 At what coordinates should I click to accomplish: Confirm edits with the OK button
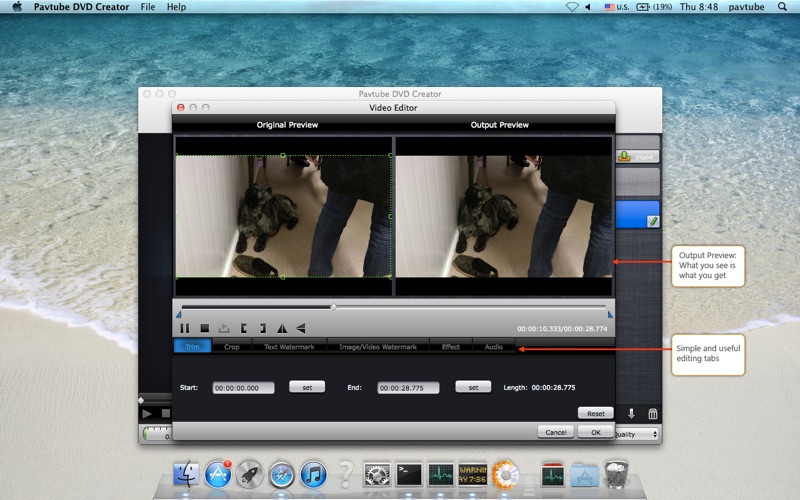point(595,432)
